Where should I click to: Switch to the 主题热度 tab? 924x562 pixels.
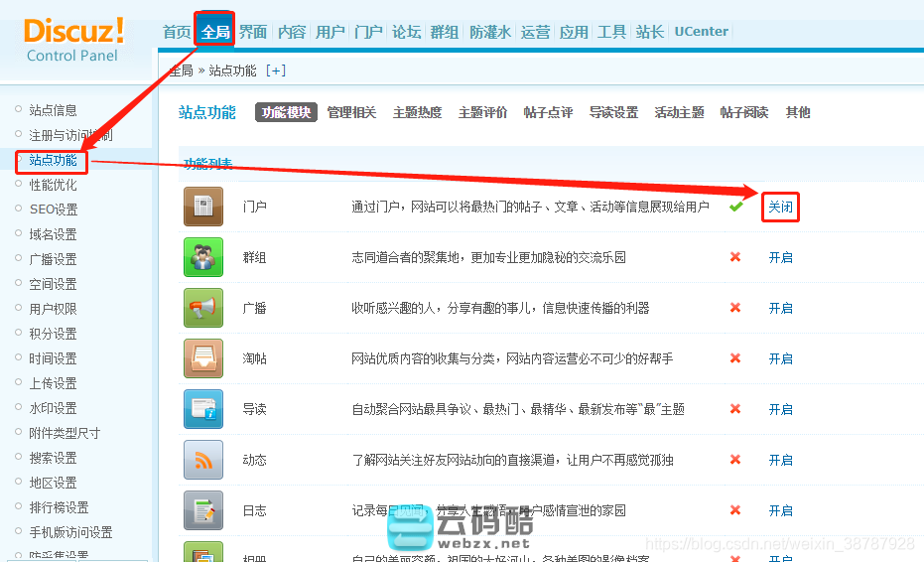point(417,112)
